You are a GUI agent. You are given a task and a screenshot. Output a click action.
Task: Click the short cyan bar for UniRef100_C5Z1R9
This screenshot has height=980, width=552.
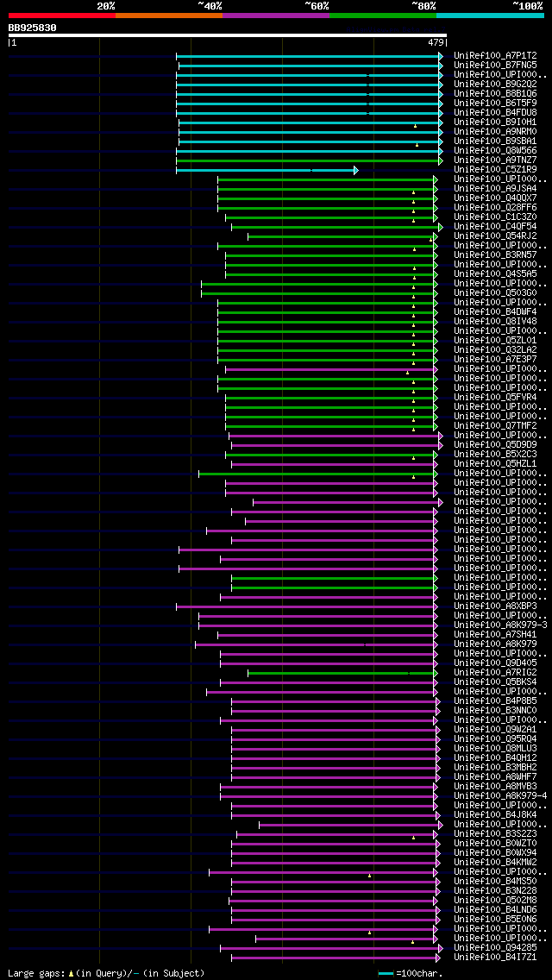[x=267, y=170]
